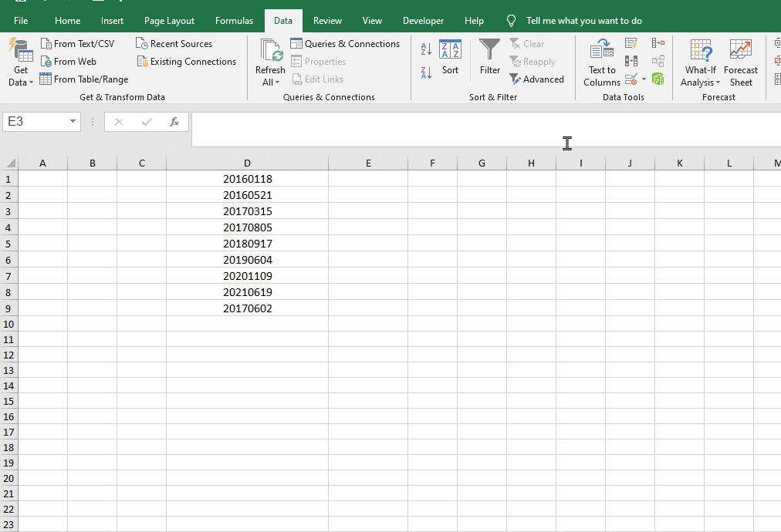Click the green Manage Data Model icon

tap(658, 78)
